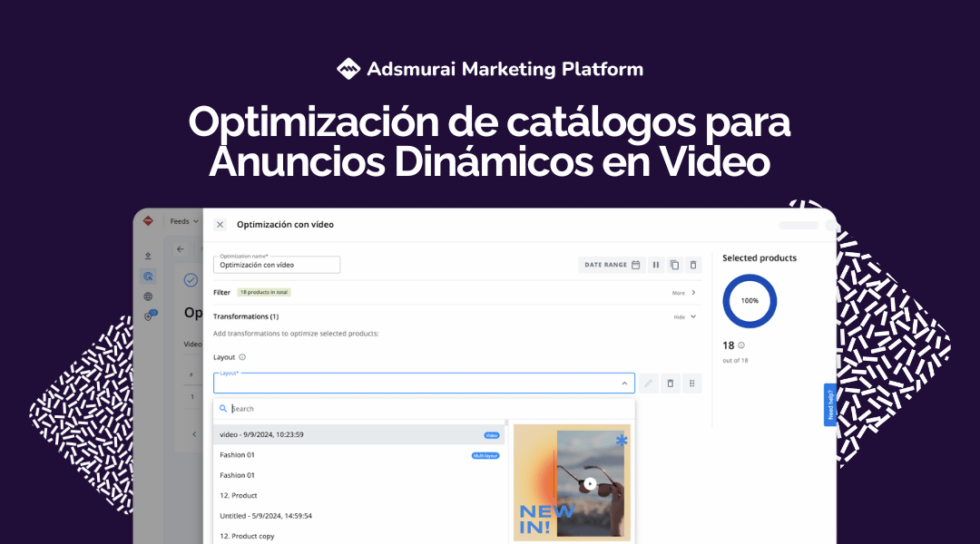Viewport: 980px width, 544px height.
Task: Open the upload icon in sidebar
Action: click(148, 256)
